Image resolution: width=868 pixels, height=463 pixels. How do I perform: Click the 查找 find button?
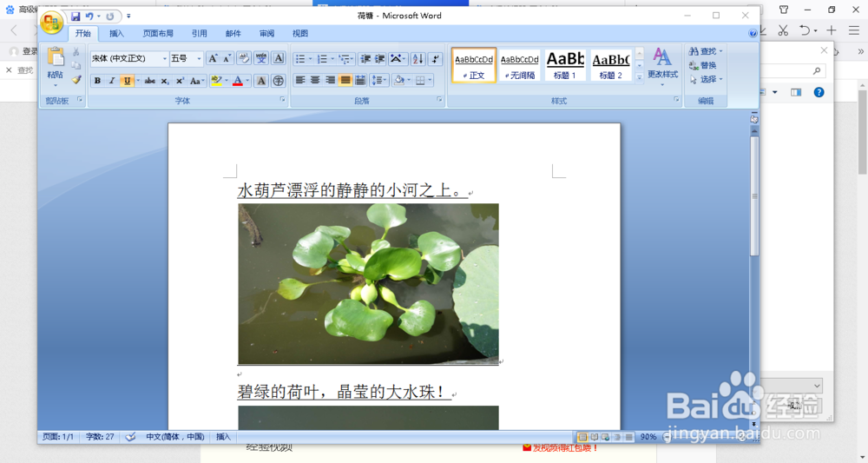706,51
